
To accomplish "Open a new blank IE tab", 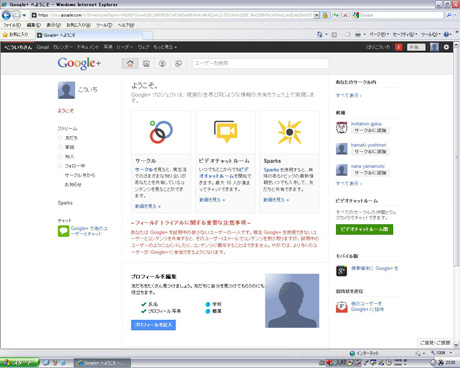I will tap(148, 35).
